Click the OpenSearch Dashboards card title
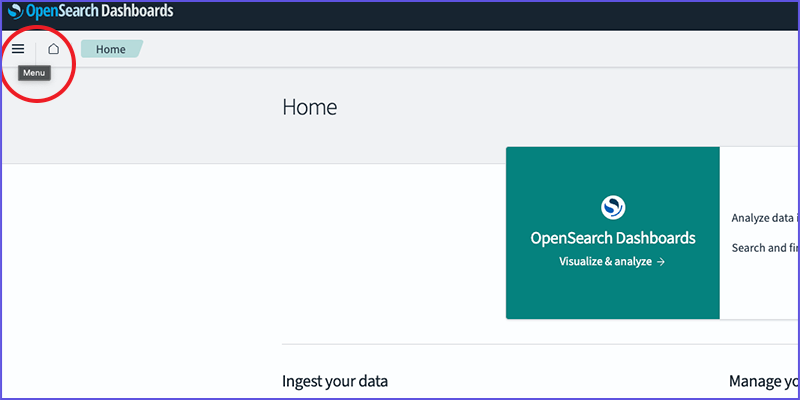Screen dimensions: 800x400 613,238
